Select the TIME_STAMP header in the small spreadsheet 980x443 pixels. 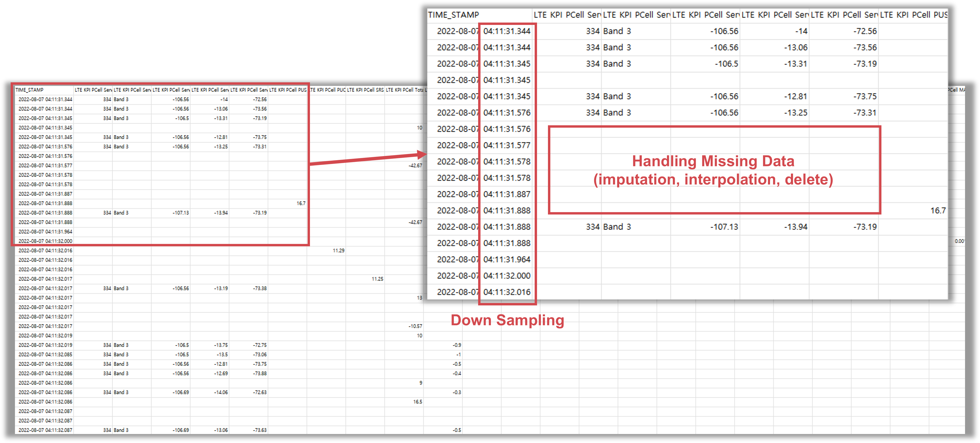[x=29, y=90]
